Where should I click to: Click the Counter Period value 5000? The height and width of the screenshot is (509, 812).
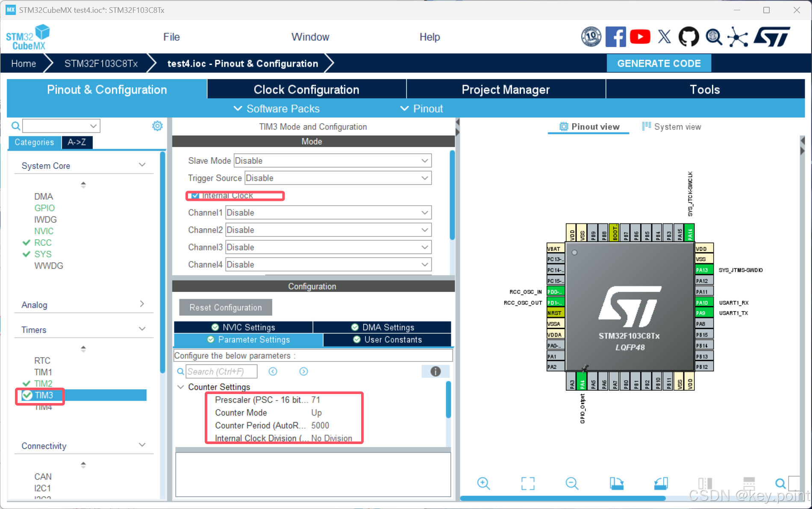(x=320, y=425)
